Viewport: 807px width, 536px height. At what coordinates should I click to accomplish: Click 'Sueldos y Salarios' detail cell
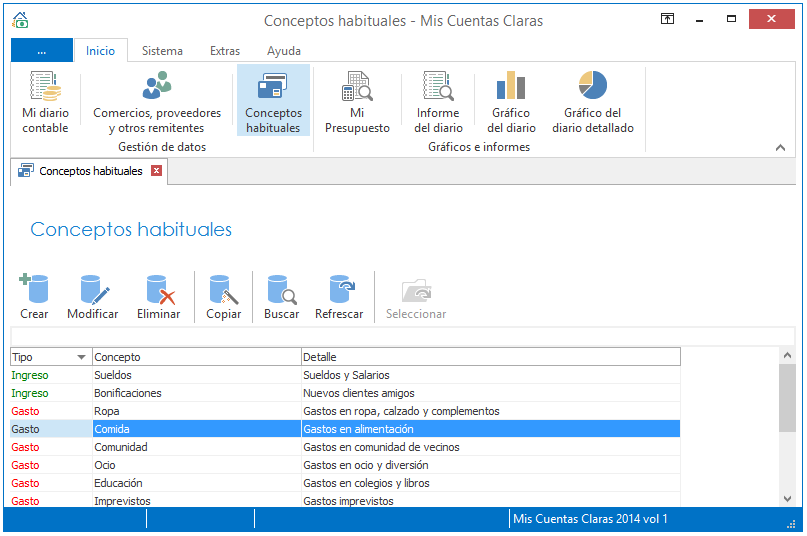(490, 375)
